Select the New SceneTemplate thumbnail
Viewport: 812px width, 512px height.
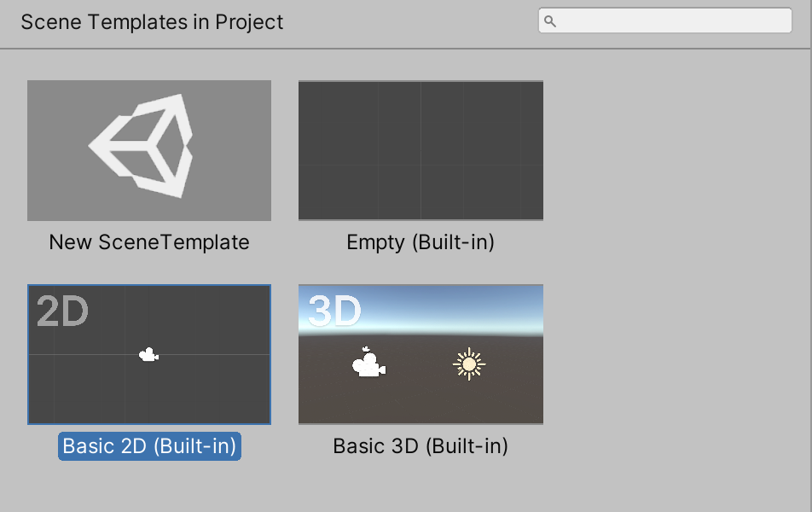[149, 150]
